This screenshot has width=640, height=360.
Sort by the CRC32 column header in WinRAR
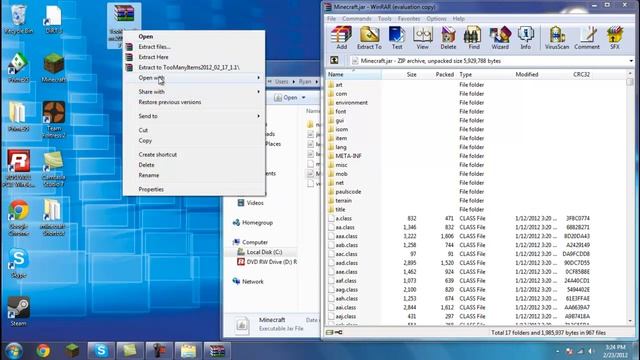pos(581,74)
